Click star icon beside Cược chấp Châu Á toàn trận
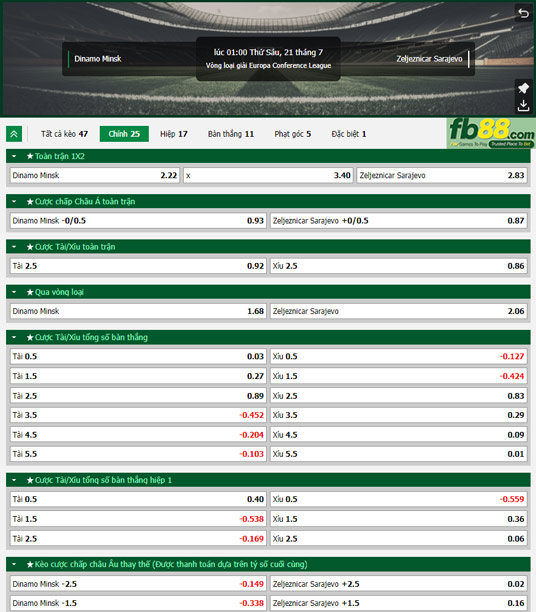 pos(30,201)
